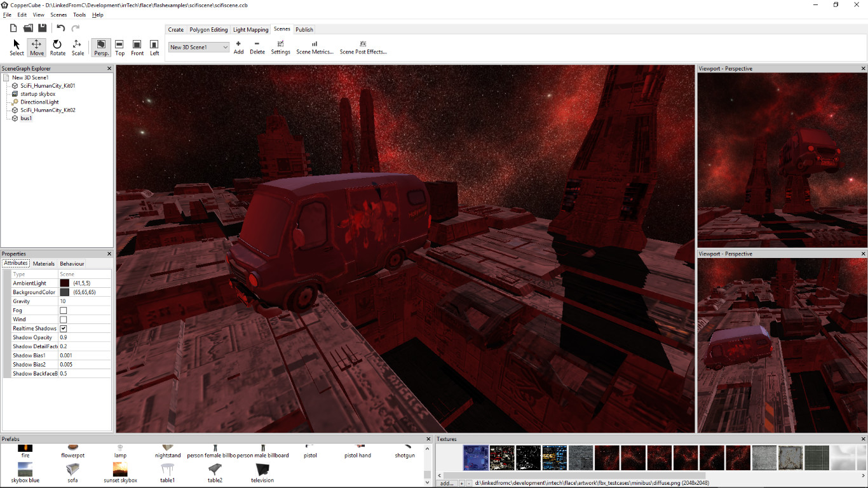Viewport: 868px width, 488px height.
Task: Open Scene Post Effects settings
Action: point(363,46)
